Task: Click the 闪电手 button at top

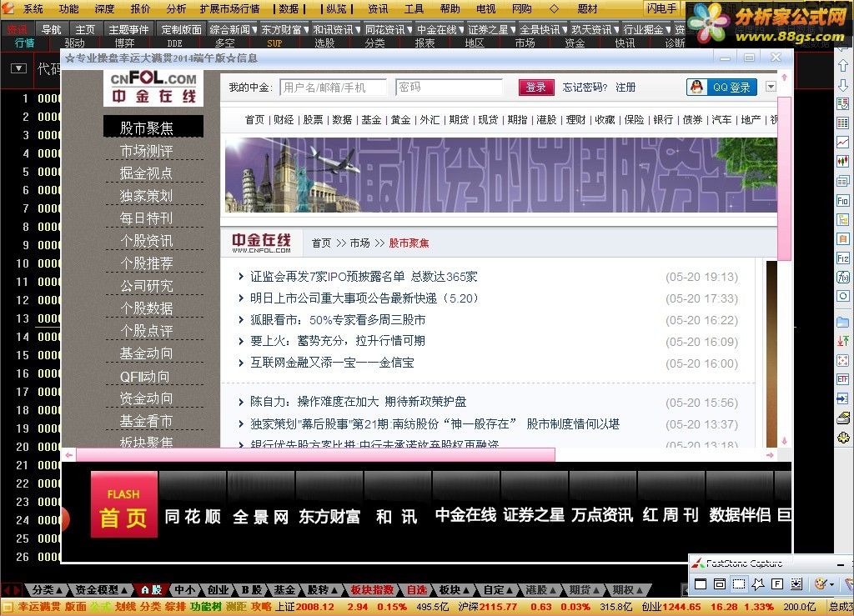Action: point(661,8)
